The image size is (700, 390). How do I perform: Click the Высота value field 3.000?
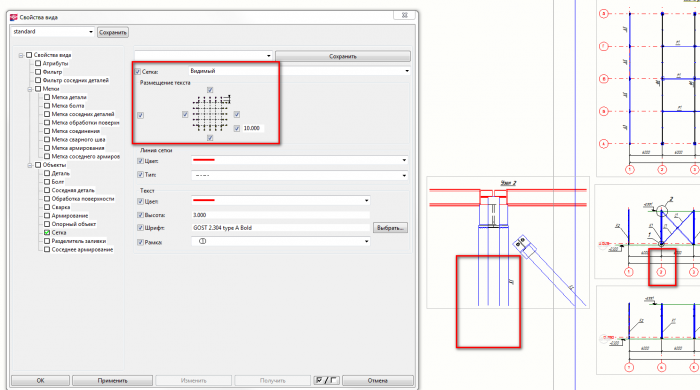coord(281,215)
